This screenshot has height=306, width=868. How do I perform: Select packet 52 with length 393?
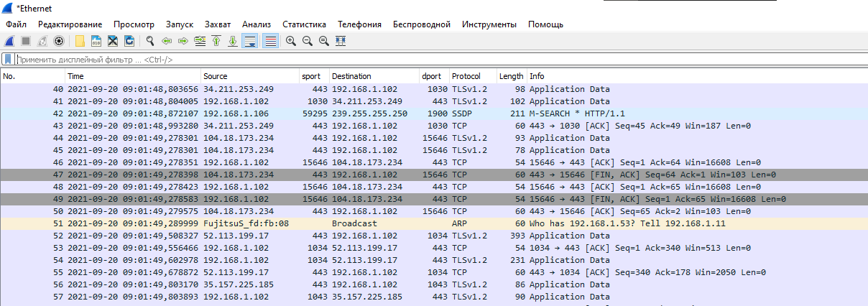point(434,236)
